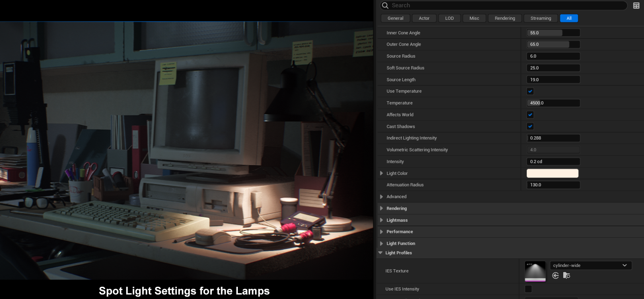This screenshot has width=644, height=299.
Task: Click the Source Length value field
Action: click(x=553, y=79)
